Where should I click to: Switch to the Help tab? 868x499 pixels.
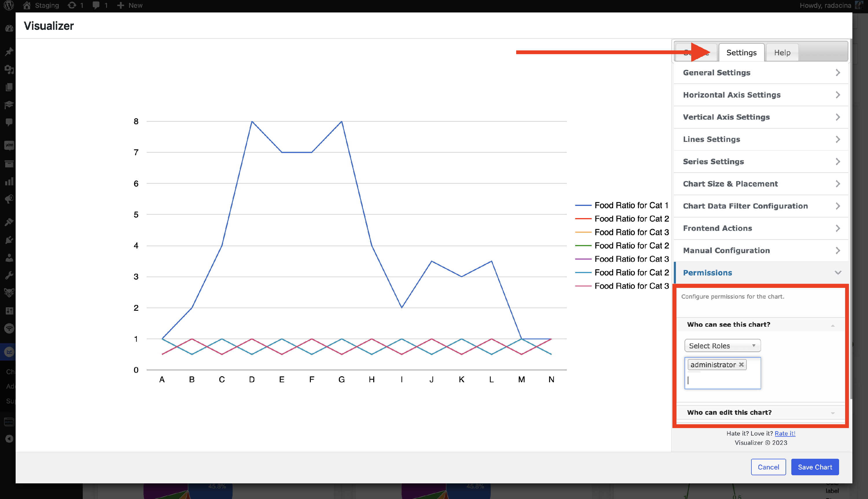coord(782,53)
